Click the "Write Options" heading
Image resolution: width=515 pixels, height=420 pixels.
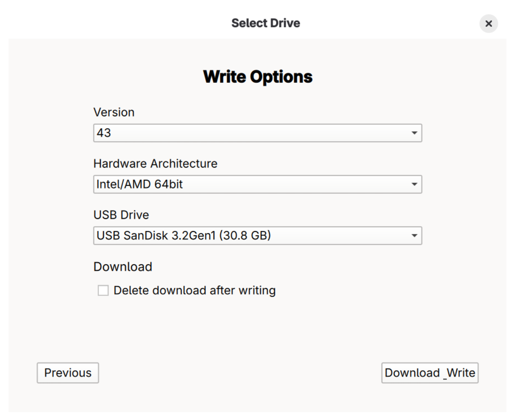pyautogui.click(x=257, y=77)
